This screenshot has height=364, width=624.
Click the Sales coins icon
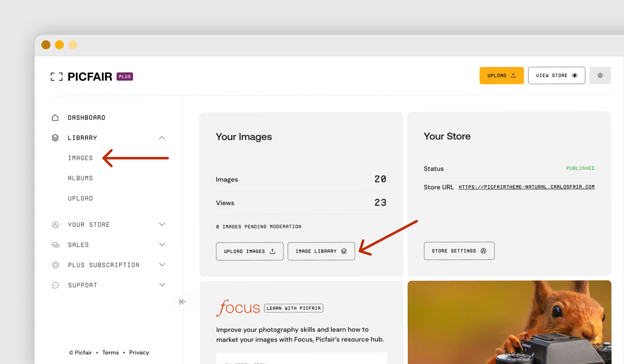pos(55,245)
